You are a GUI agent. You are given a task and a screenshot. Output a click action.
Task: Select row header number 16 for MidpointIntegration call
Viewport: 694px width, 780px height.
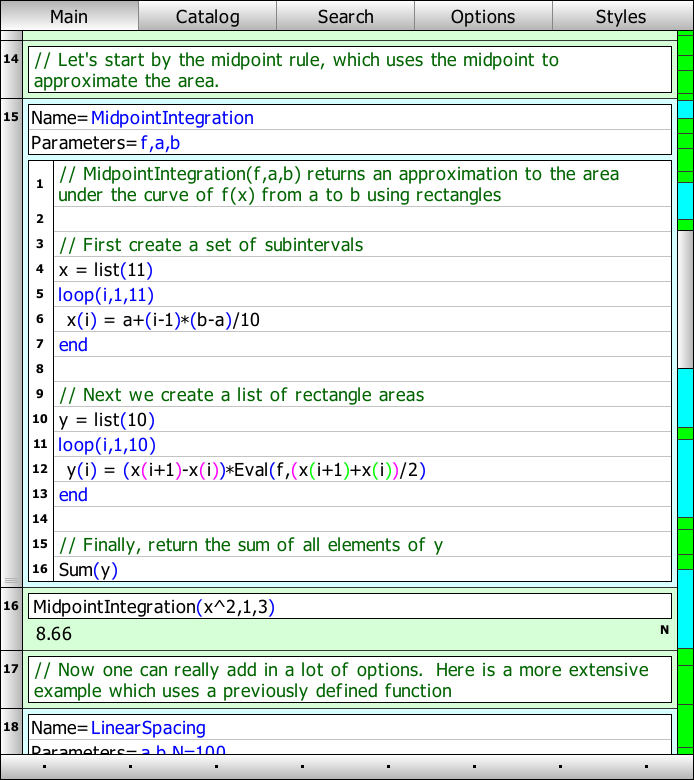(x=11, y=606)
